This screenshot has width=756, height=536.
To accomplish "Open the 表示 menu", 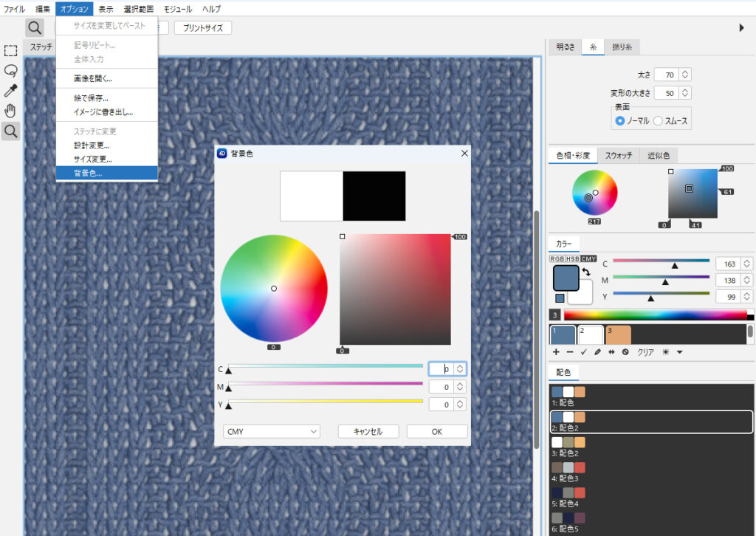I will click(106, 9).
